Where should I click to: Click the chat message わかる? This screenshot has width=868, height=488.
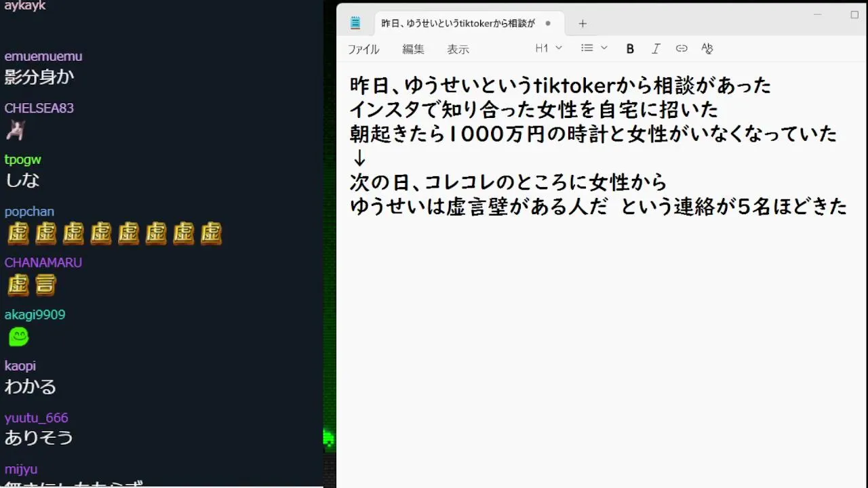click(31, 387)
